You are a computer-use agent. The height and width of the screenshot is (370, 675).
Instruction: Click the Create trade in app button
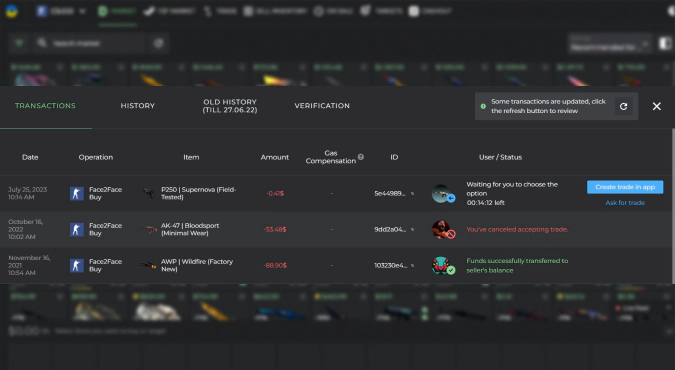point(625,187)
